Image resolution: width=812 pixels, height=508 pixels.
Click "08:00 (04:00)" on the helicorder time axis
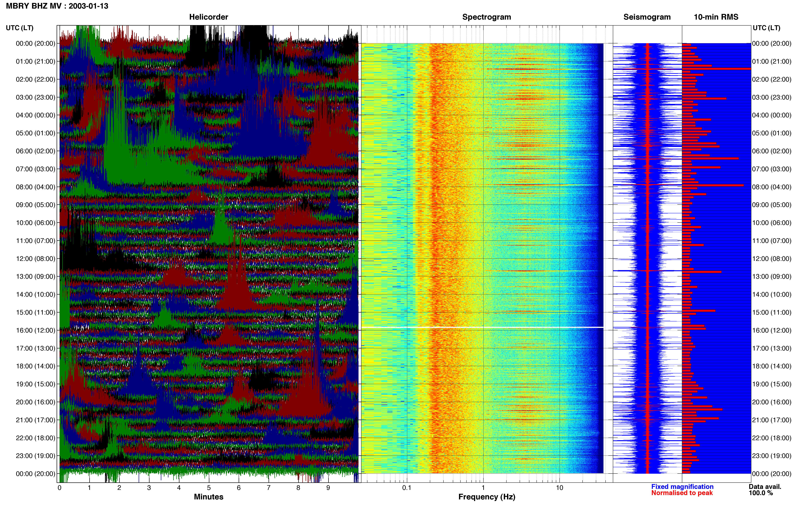[x=36, y=187]
